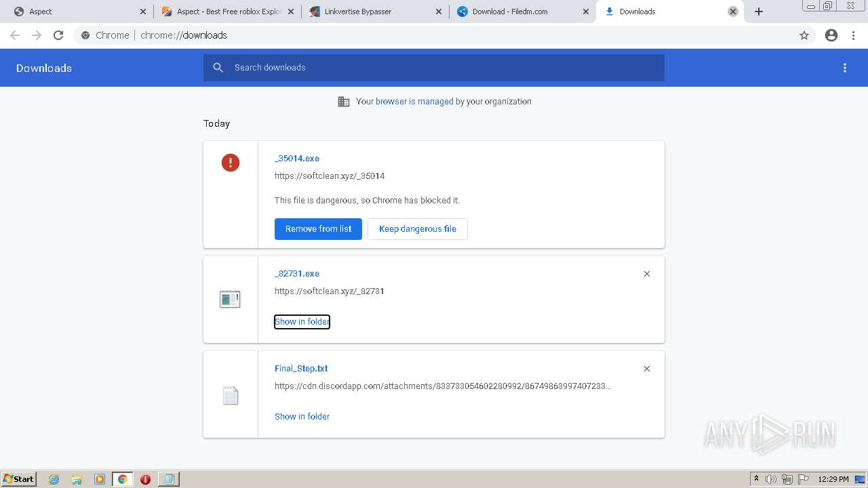The image size is (868, 488).
Task: Click the _82731.exe file icon
Action: tap(230, 299)
